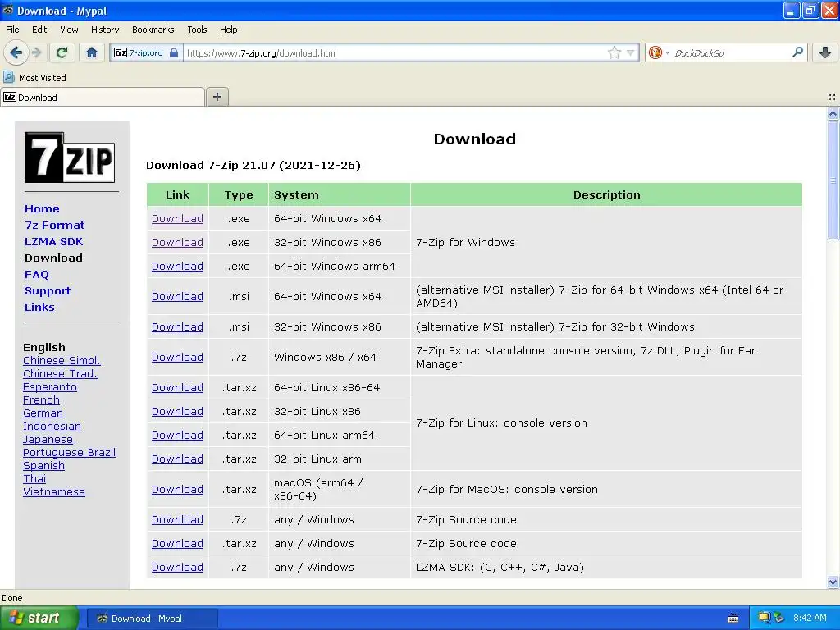Open the Support sidebar link
The height and width of the screenshot is (630, 840).
tap(47, 291)
